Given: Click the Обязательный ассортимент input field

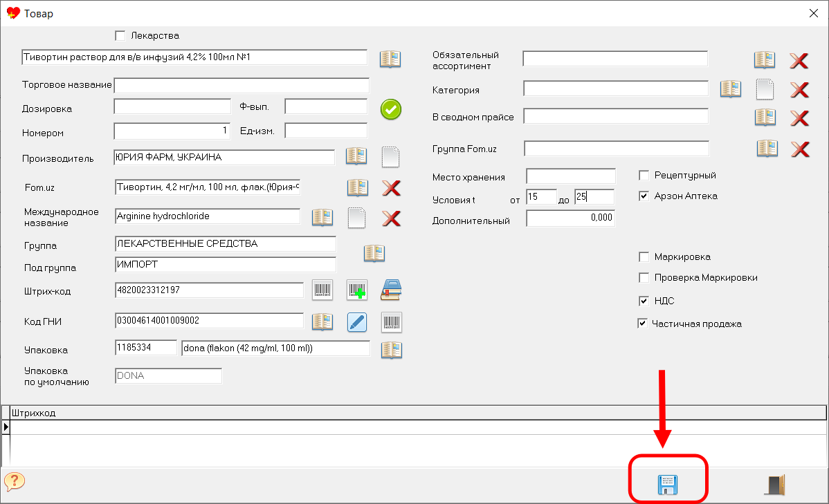Looking at the screenshot, I should tap(615, 59).
